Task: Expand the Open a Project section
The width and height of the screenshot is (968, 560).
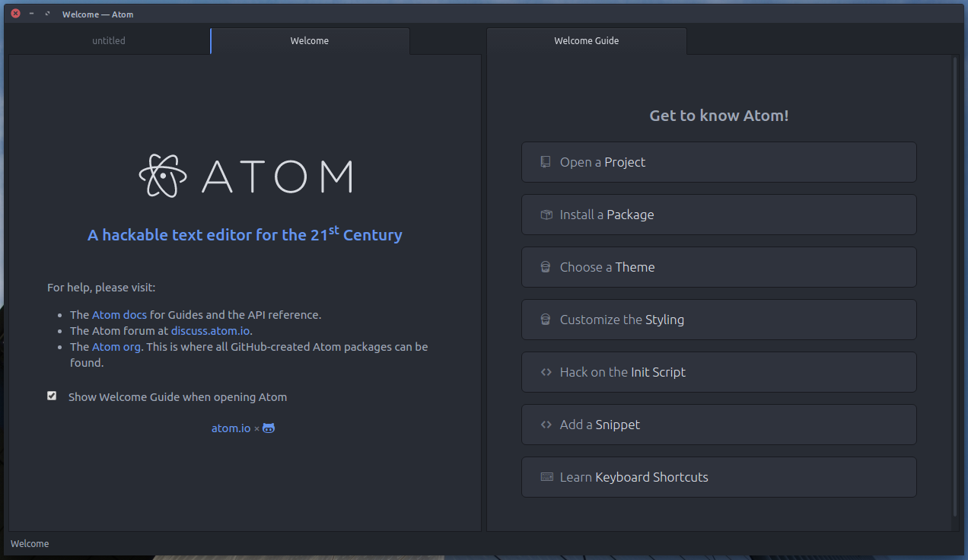Action: point(718,162)
